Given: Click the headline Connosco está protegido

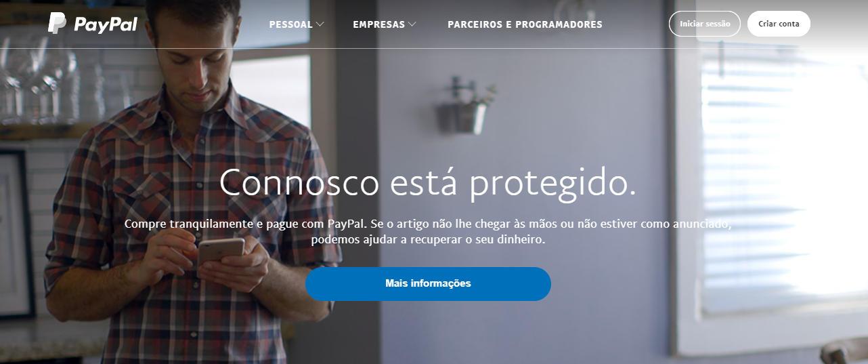Looking at the screenshot, I should click(x=428, y=182).
